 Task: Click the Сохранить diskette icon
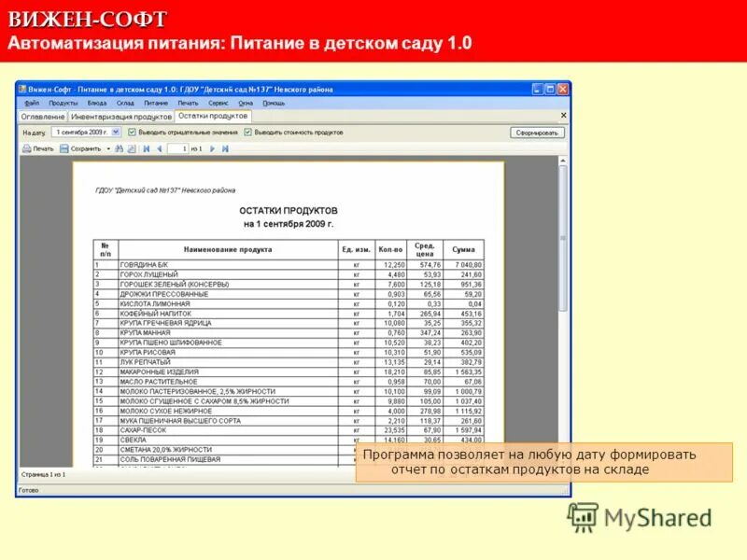[x=63, y=149]
